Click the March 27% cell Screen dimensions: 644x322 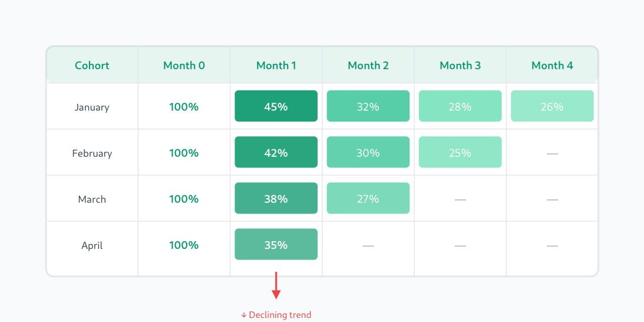click(368, 199)
